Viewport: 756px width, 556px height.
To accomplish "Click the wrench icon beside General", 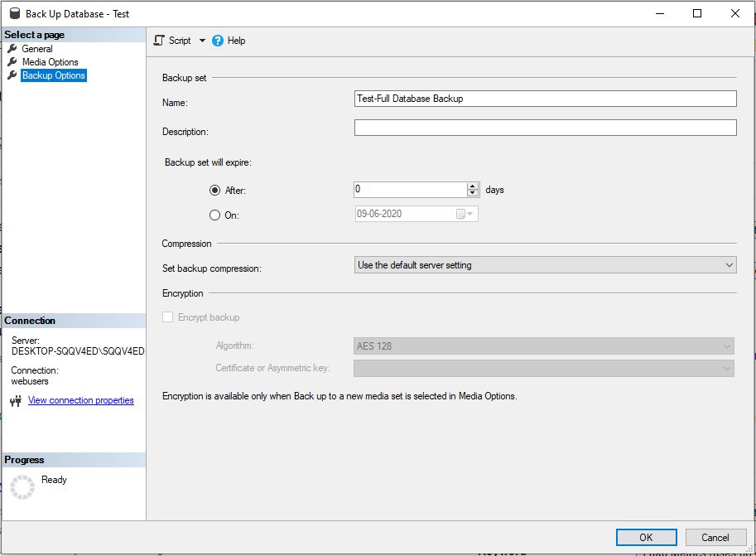I will tap(11, 48).
